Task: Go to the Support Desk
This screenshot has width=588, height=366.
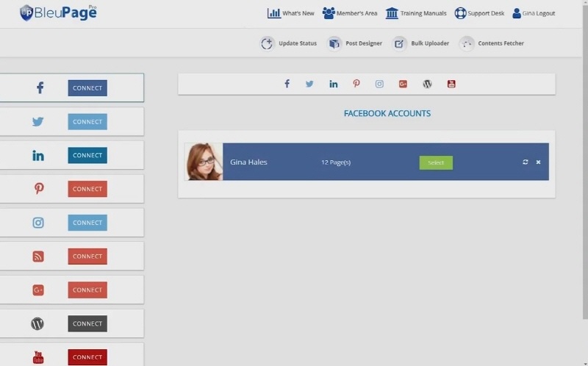Action: 479,13
